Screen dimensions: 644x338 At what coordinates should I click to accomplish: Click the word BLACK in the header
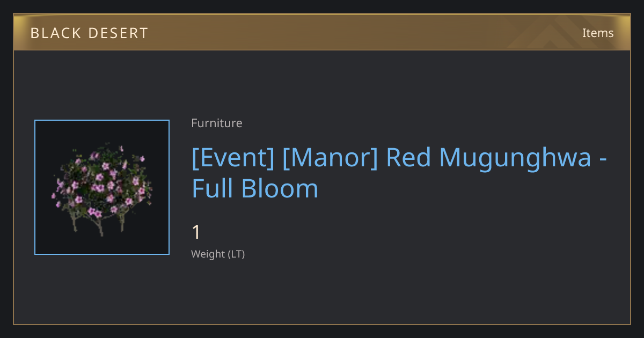tap(54, 33)
